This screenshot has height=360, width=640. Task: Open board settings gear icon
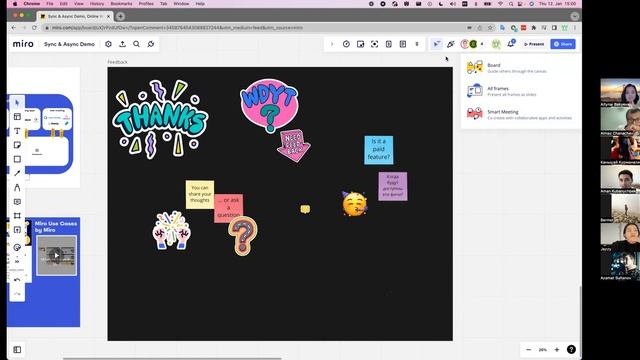click(108, 44)
